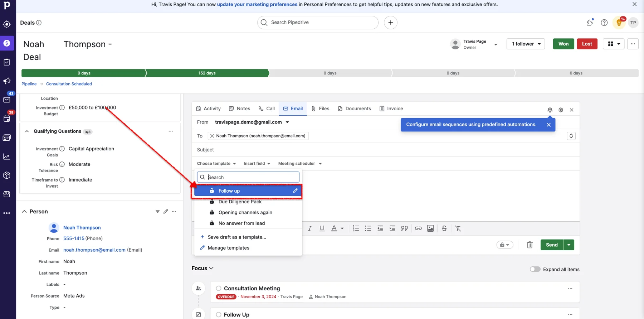
Task: Open the sales assistant lightbulb icon
Action: coord(619,23)
